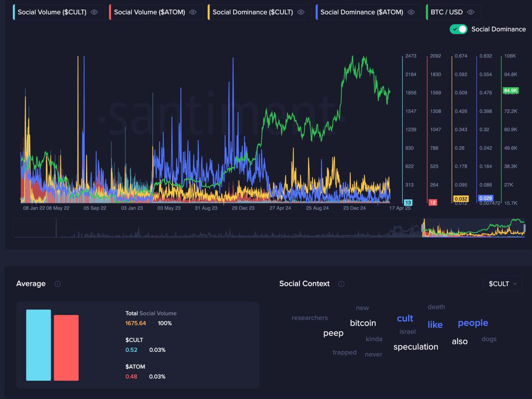
Task: Click the word 'like' in word cloud
Action: 435,325
